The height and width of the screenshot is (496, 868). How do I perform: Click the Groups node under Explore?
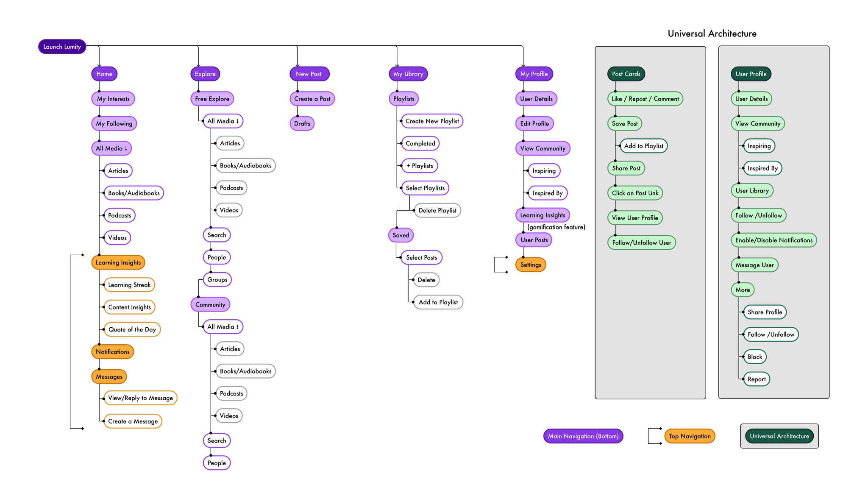click(x=217, y=280)
